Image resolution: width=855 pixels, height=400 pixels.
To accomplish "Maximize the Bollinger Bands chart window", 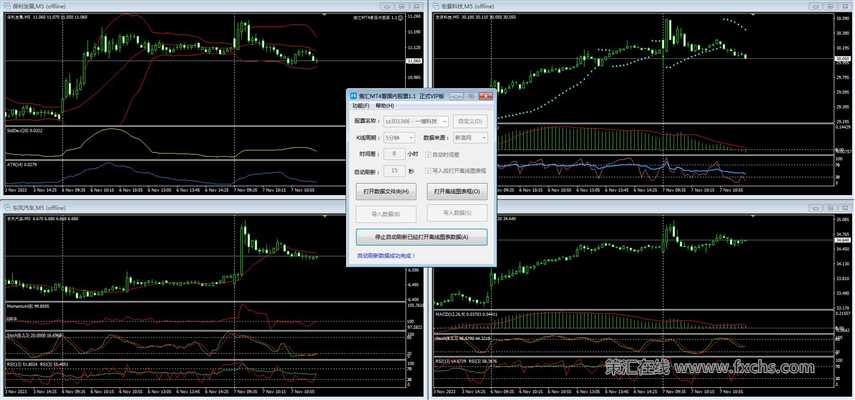I will (x=402, y=6).
